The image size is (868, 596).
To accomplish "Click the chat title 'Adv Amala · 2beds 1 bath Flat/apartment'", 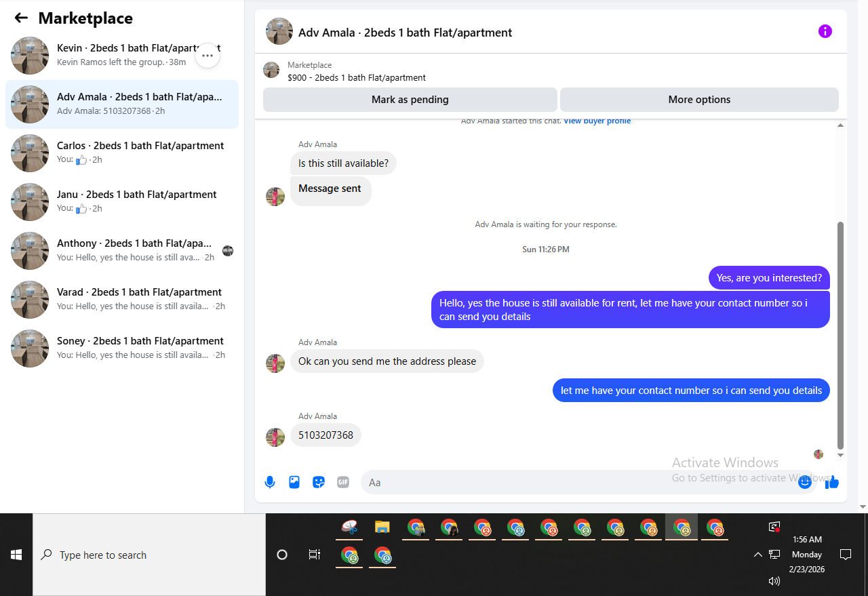I will click(x=405, y=33).
